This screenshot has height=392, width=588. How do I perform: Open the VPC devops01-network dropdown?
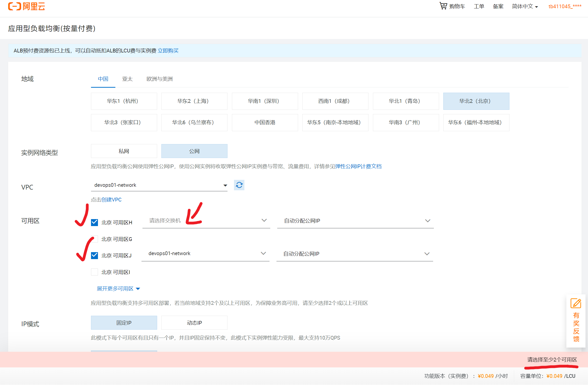click(x=159, y=185)
